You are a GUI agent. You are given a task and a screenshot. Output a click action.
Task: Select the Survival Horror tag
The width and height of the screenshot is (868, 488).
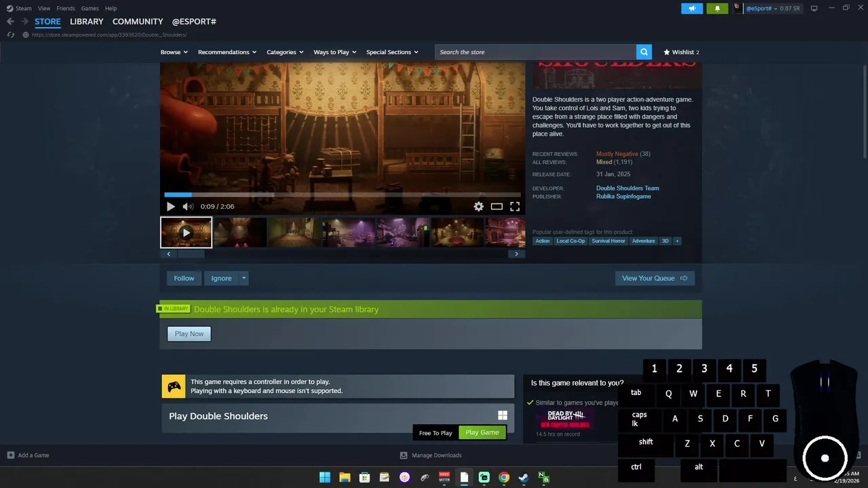pyautogui.click(x=608, y=241)
